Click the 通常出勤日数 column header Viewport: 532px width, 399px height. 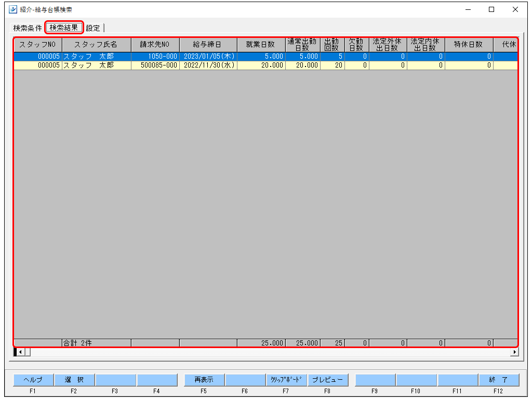point(303,45)
